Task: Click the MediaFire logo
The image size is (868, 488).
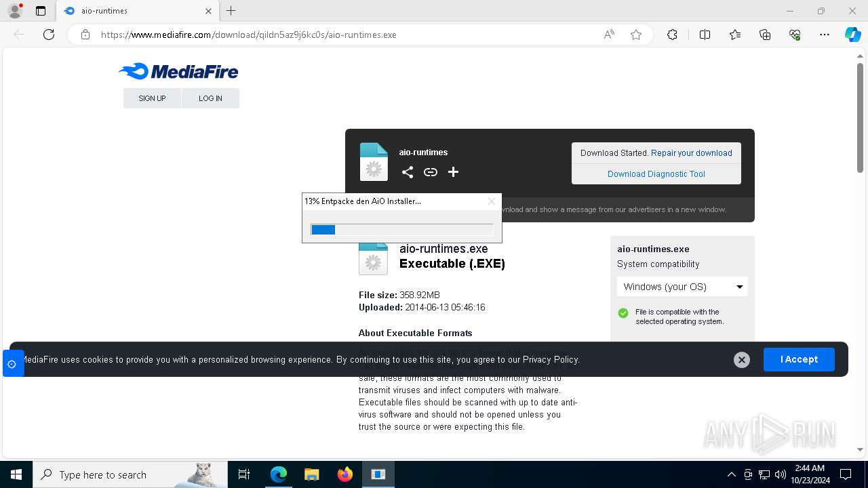Action: (x=178, y=71)
